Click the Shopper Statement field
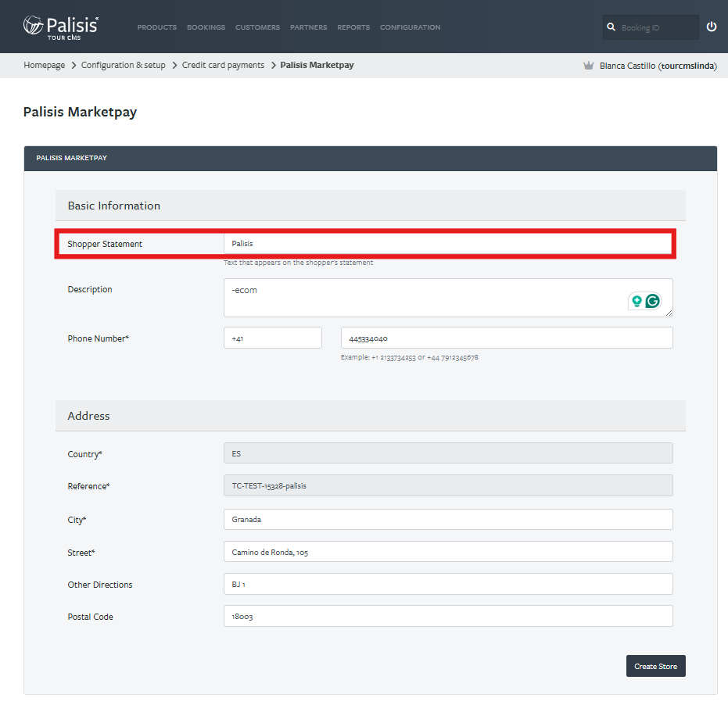 pos(448,244)
